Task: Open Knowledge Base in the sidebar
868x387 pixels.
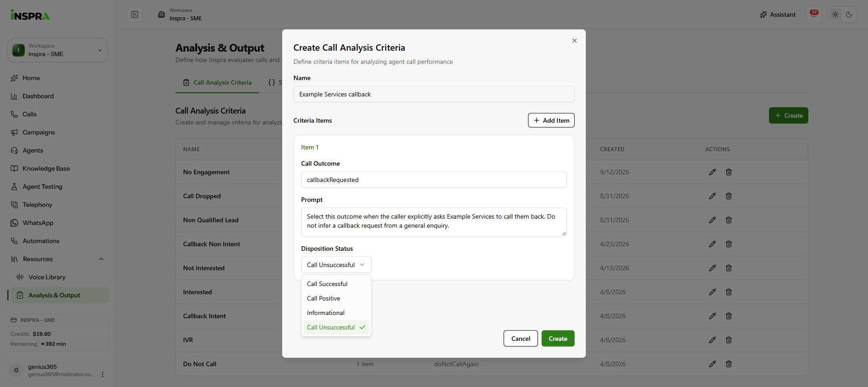Action: tap(57, 168)
